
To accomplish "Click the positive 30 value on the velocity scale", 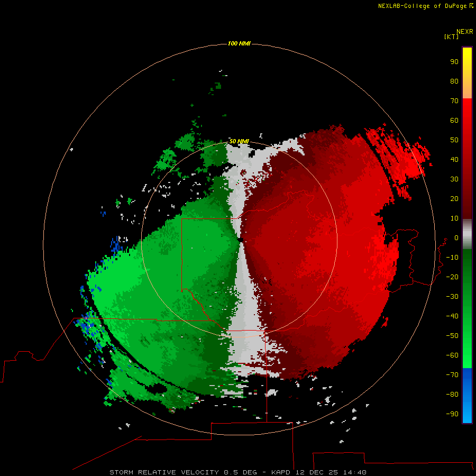I will click(454, 179).
